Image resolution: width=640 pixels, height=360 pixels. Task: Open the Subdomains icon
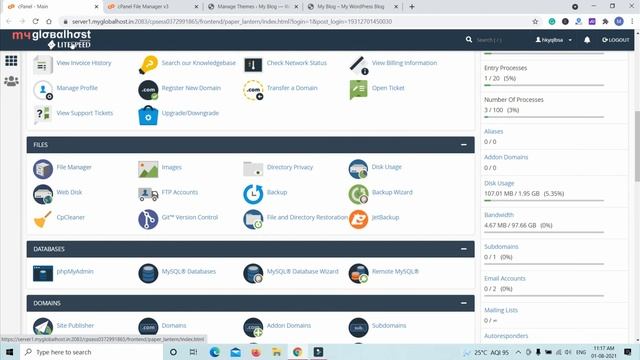pyautogui.click(x=358, y=327)
